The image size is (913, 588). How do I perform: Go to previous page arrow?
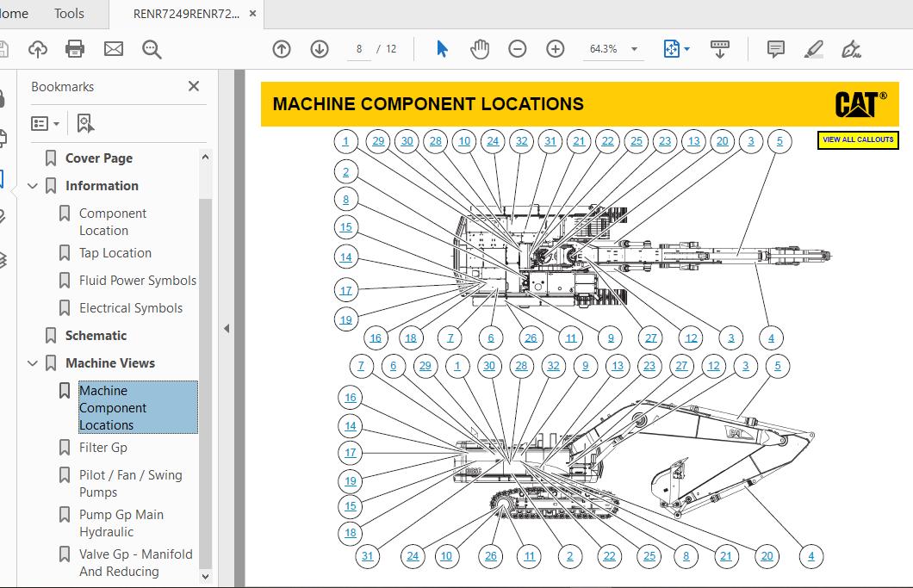click(x=282, y=49)
